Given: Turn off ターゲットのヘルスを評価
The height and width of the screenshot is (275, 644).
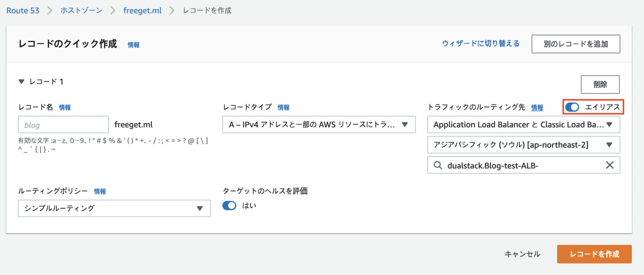Looking at the screenshot, I should [229, 206].
